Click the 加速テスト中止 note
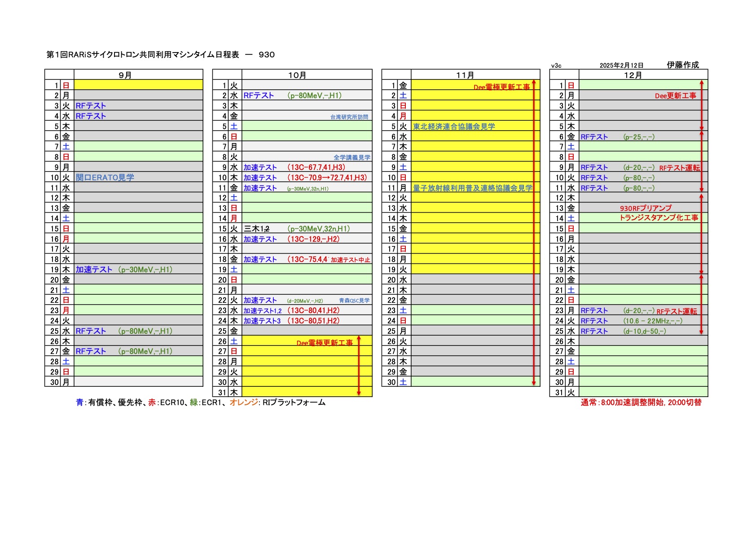 tap(351, 260)
